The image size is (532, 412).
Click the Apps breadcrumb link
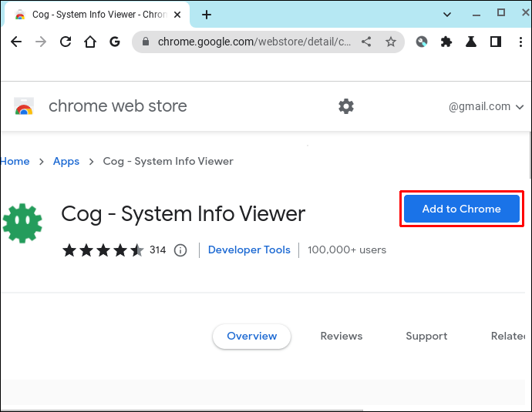point(66,161)
